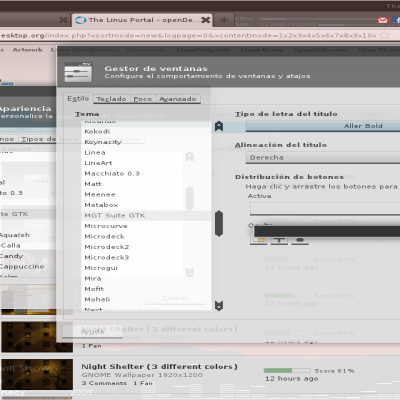Select the Kokodi theme

point(147,131)
